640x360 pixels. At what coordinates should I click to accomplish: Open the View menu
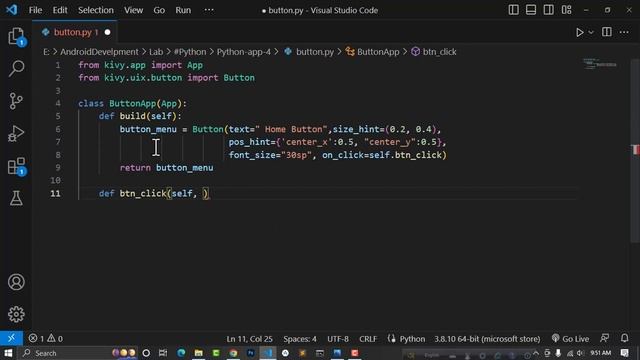coord(133,10)
